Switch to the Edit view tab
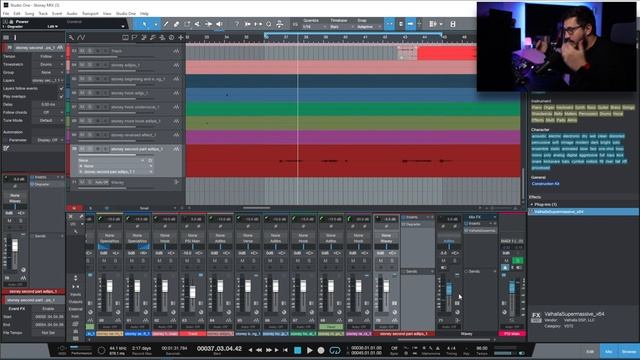This screenshot has width=640, height=360. [x=590, y=351]
